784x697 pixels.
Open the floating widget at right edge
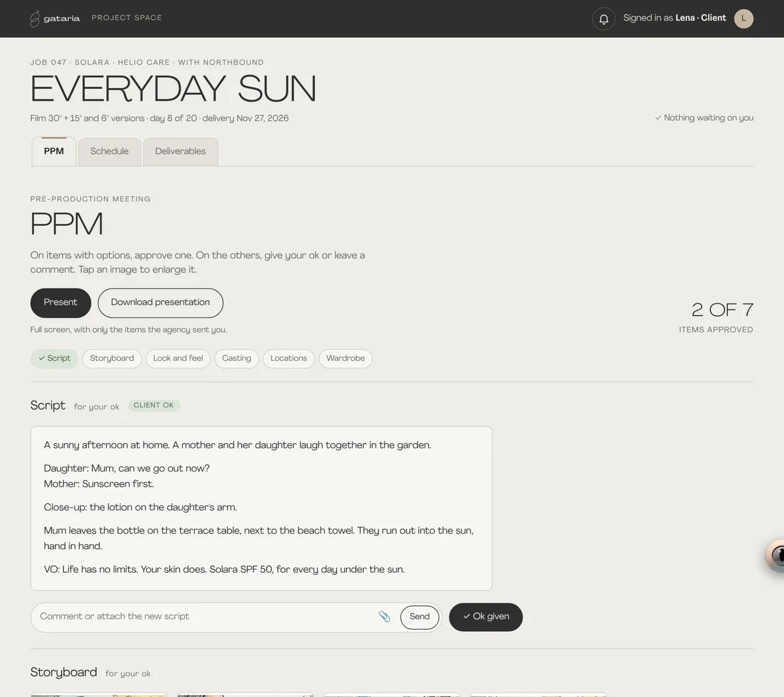776,556
